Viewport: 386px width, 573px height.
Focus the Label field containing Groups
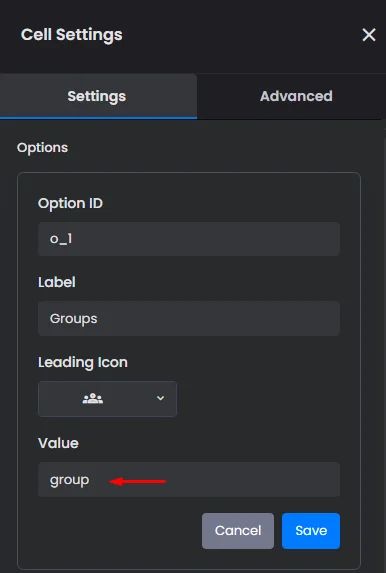coord(189,318)
